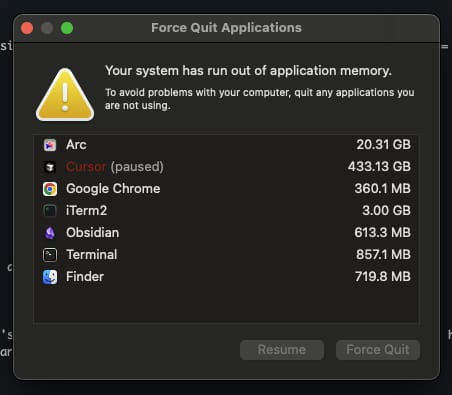Select the Finder row

coord(226,277)
